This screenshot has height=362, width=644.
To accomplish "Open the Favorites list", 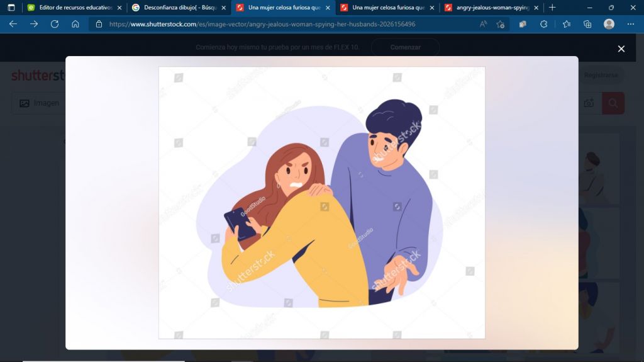I will click(x=567, y=25).
